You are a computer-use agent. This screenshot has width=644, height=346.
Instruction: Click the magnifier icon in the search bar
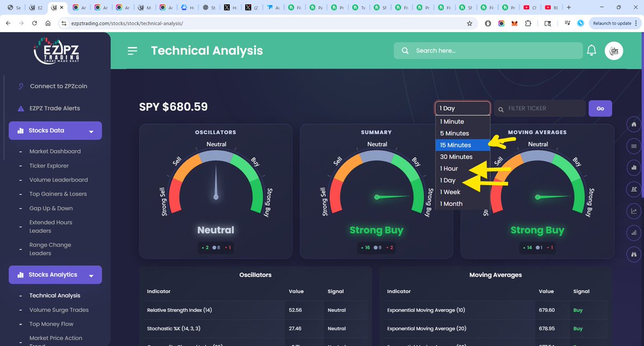tap(405, 50)
